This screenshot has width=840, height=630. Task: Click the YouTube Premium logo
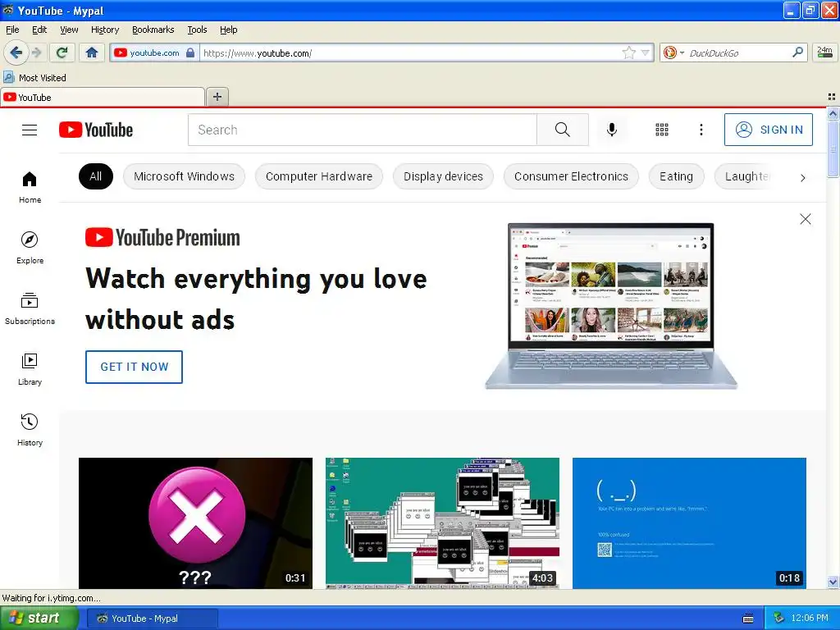pos(162,237)
